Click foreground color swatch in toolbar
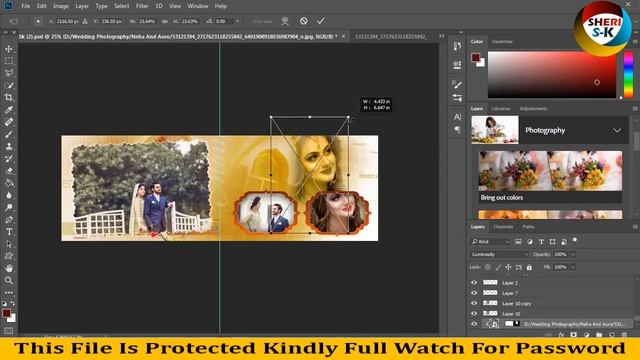Image resolution: width=640 pixels, height=360 pixels. tap(6, 313)
